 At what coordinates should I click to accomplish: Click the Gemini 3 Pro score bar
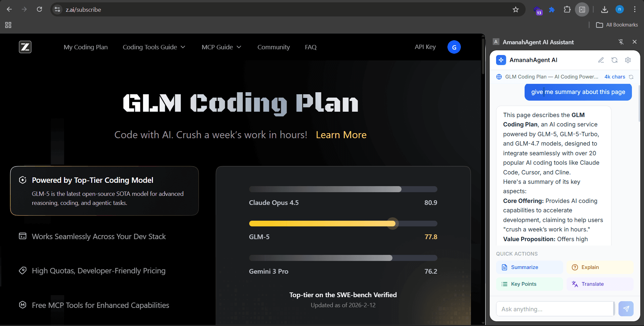[x=343, y=258]
